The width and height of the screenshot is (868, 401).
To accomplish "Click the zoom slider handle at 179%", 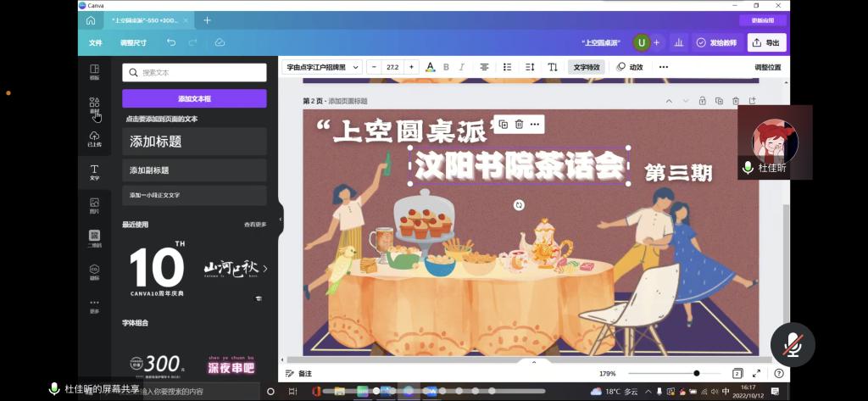I will [x=696, y=373].
